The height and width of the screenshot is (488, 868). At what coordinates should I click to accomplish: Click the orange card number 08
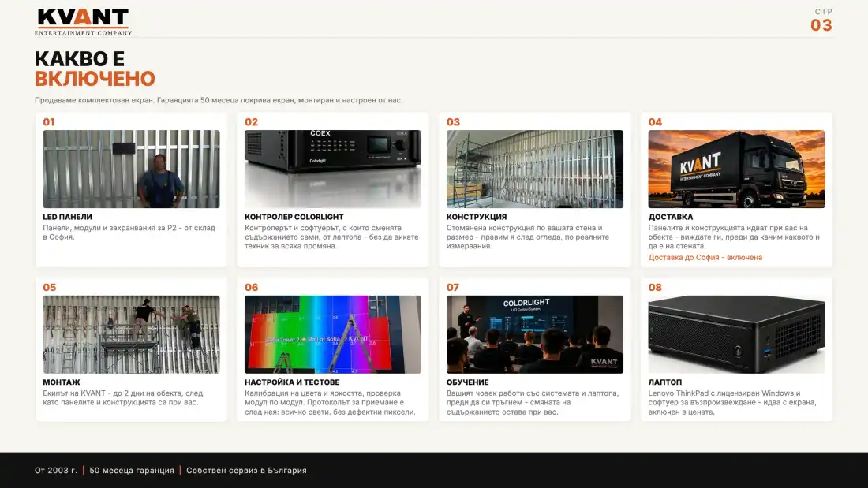coord(655,287)
